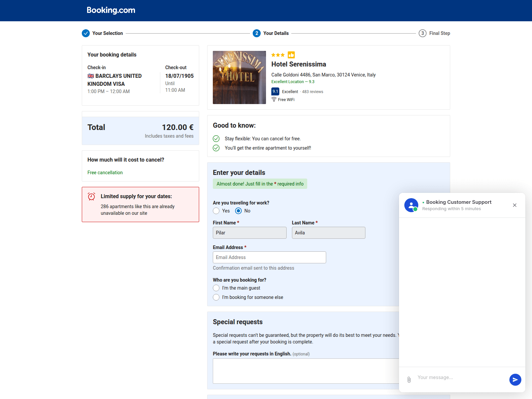The image size is (532, 399).
Task: Click the Your Details step label
Action: click(276, 33)
